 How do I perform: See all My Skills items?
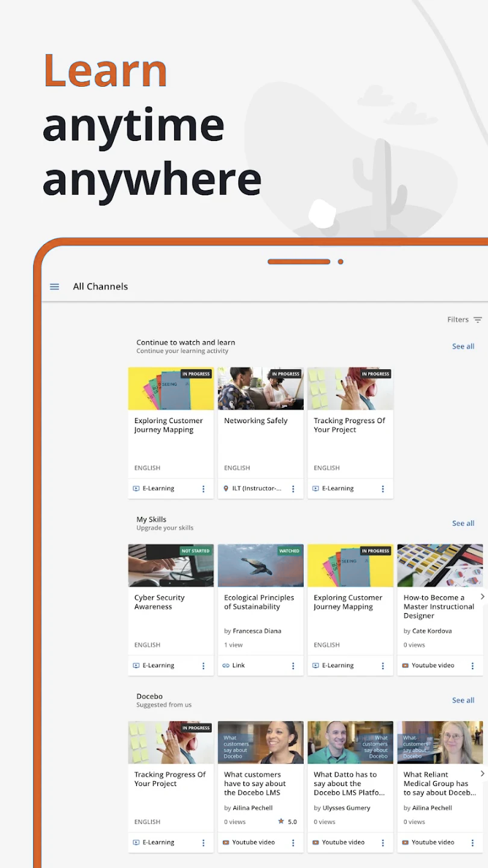coord(463,523)
